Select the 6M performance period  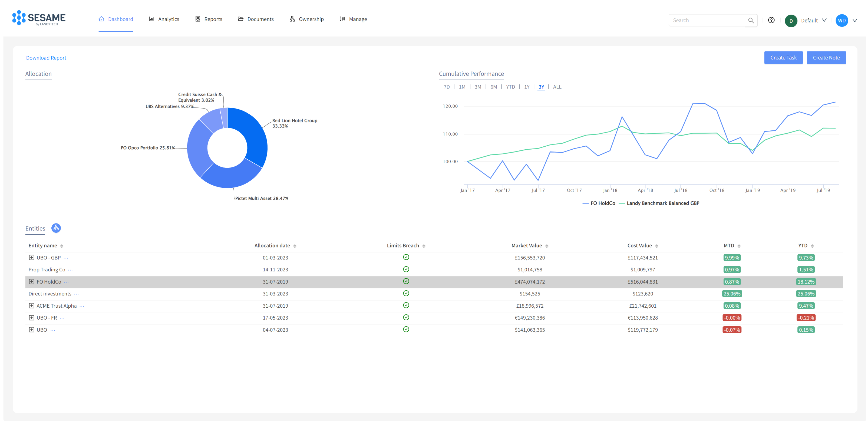click(494, 87)
